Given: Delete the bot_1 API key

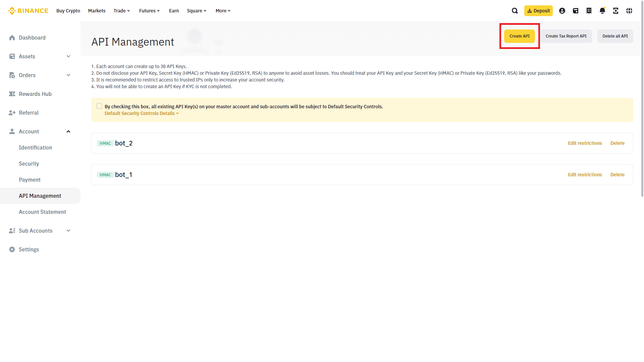Looking at the screenshot, I should [617, 175].
